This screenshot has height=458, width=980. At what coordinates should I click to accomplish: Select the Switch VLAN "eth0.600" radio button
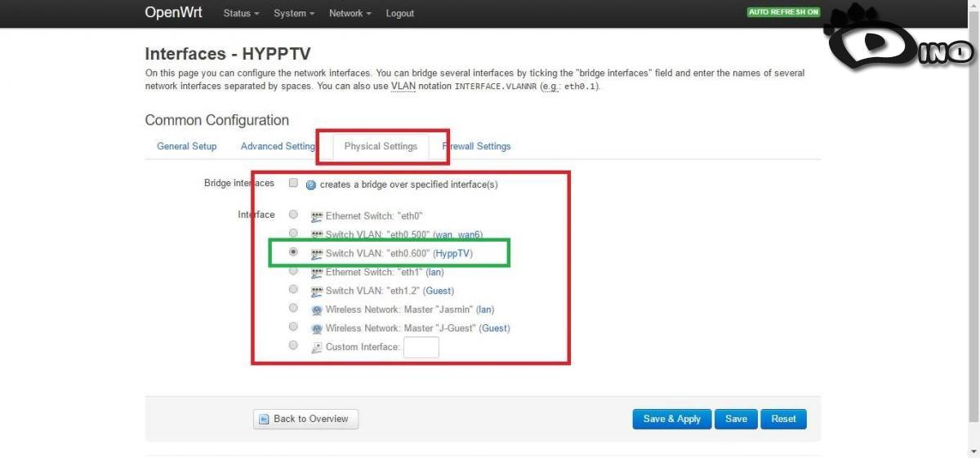click(x=293, y=252)
